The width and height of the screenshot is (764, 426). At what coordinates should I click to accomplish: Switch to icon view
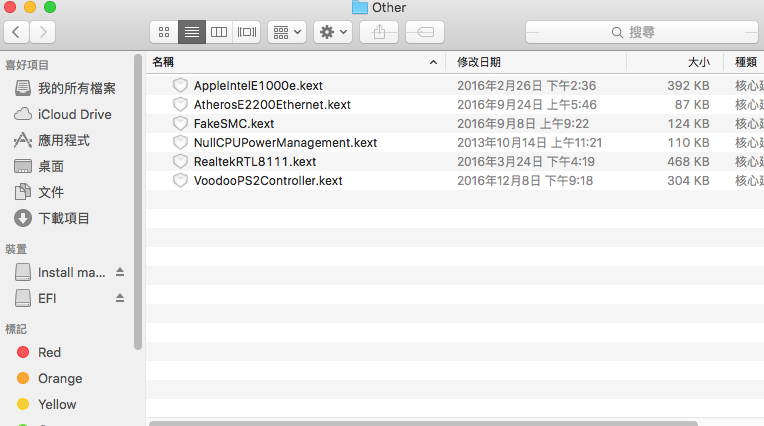click(164, 32)
